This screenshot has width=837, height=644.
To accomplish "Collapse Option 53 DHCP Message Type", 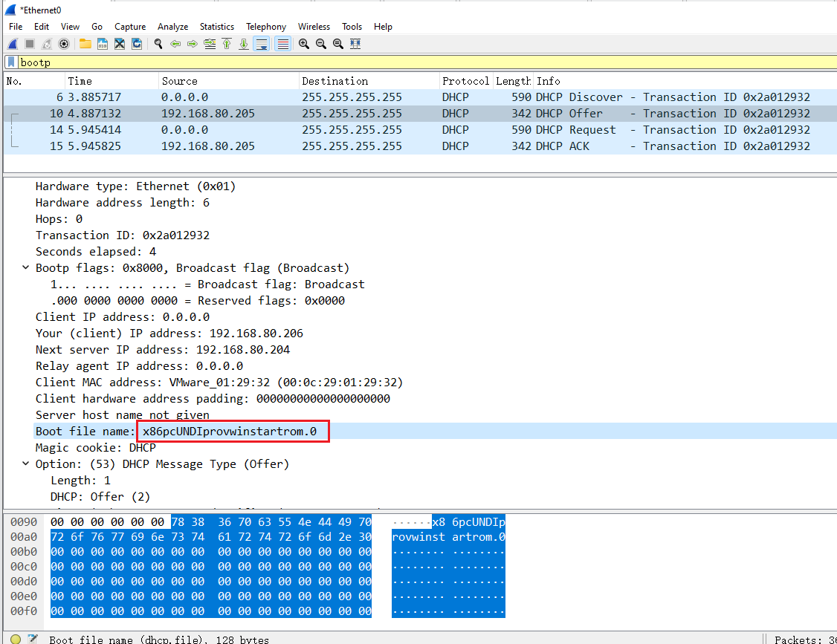I will 27,464.
